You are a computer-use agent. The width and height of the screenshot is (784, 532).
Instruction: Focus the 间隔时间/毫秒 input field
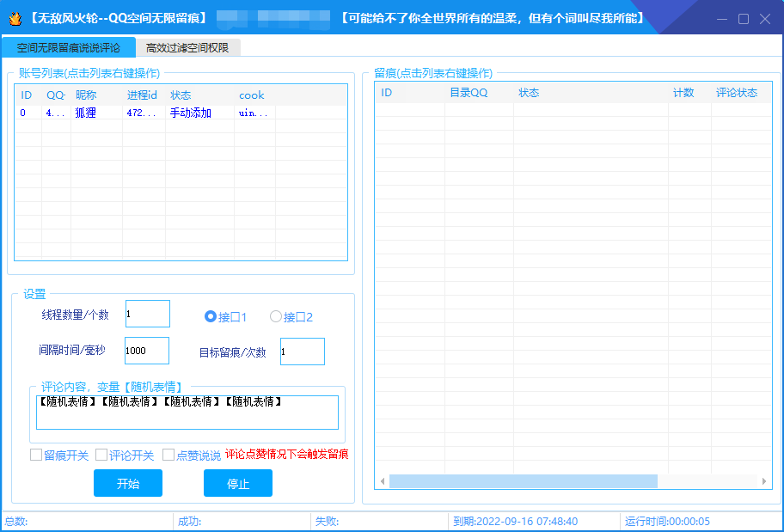(x=147, y=351)
